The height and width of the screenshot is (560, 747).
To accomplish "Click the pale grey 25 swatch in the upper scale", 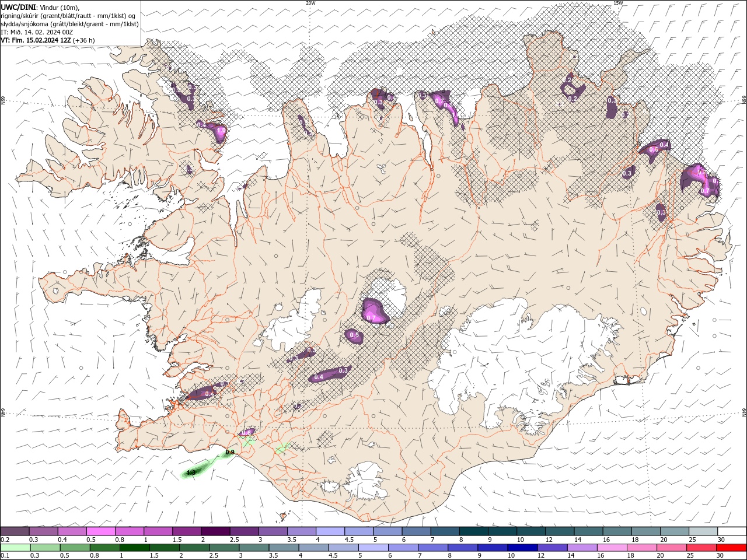I will pos(702,531).
